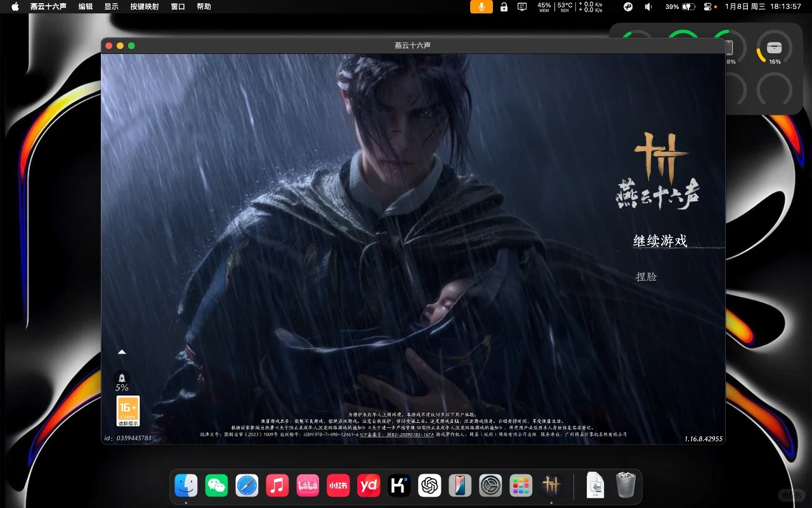The image size is (812, 508).
Task: Click the green full screen window button
Action: click(131, 46)
